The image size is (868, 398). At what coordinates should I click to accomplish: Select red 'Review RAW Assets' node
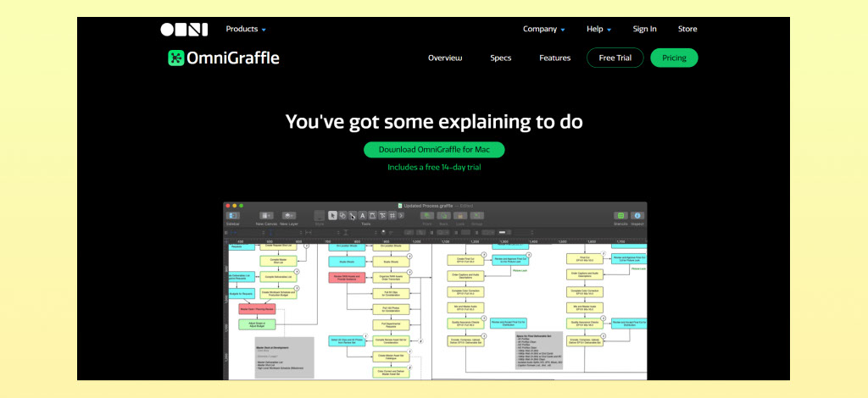347,278
